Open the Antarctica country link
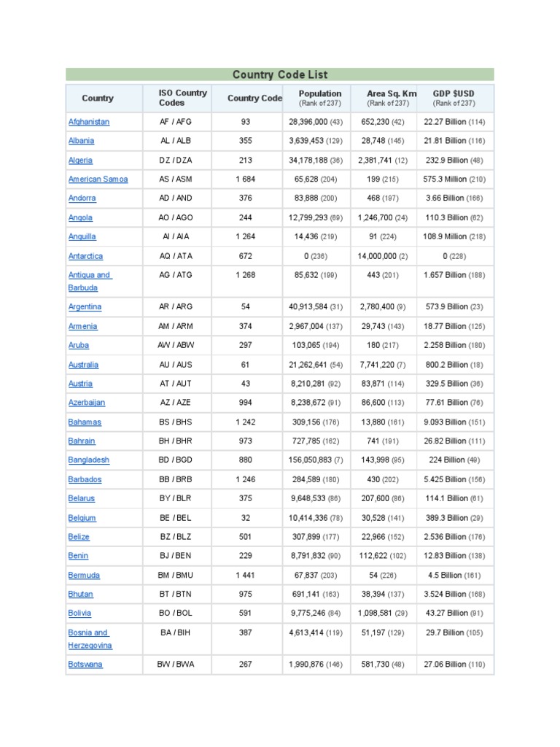This screenshot has width=560, height=747. click(x=85, y=256)
